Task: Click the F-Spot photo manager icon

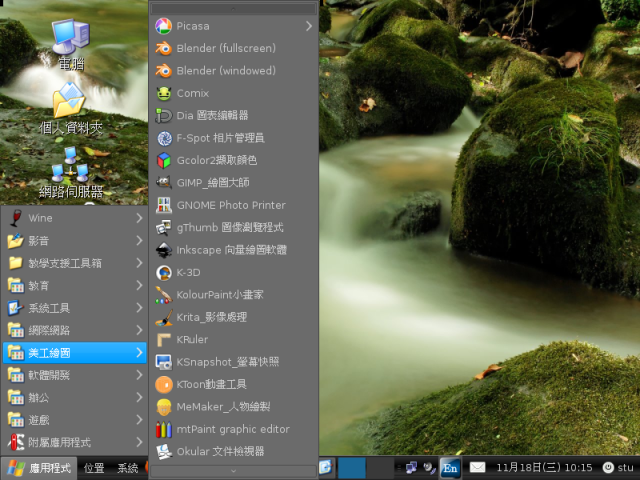Action: (164, 138)
